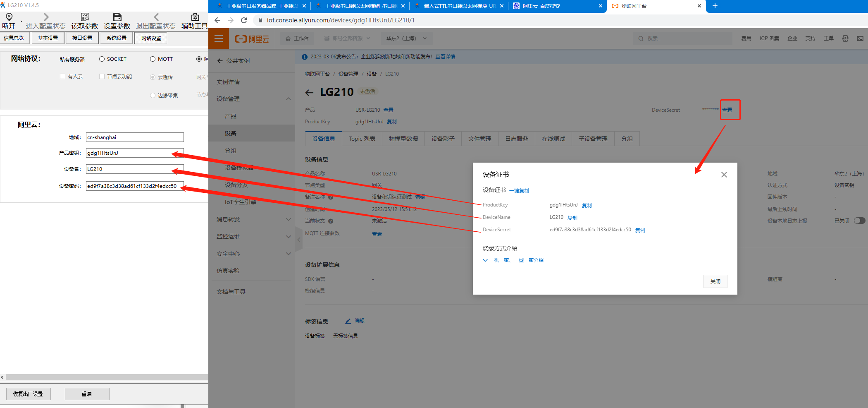Viewport: 868px width, 408px height.
Task: Click 恢复出厂设置 button
Action: click(x=28, y=394)
